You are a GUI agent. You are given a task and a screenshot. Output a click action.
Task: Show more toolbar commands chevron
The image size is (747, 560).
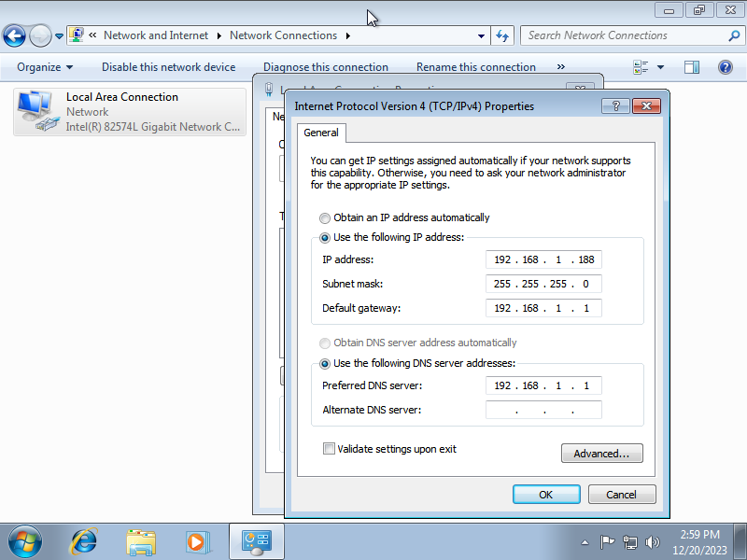click(x=560, y=67)
